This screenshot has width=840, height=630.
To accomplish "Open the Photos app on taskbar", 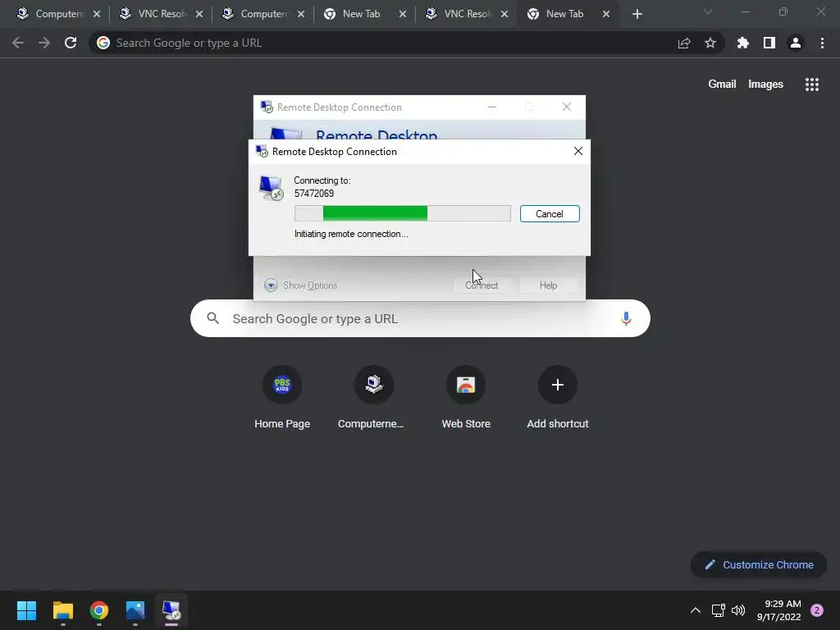I will 135,610.
